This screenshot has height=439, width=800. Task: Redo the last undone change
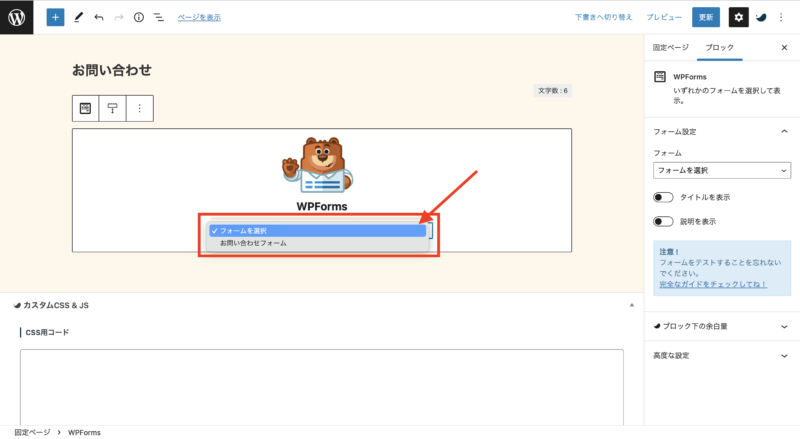coord(118,17)
